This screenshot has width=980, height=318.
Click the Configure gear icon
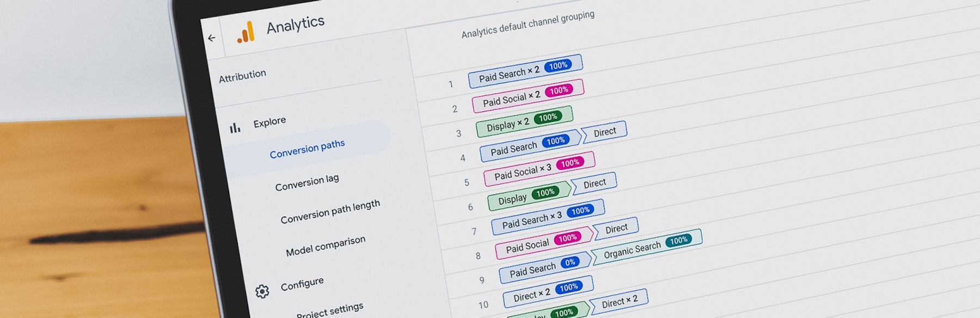tap(262, 291)
